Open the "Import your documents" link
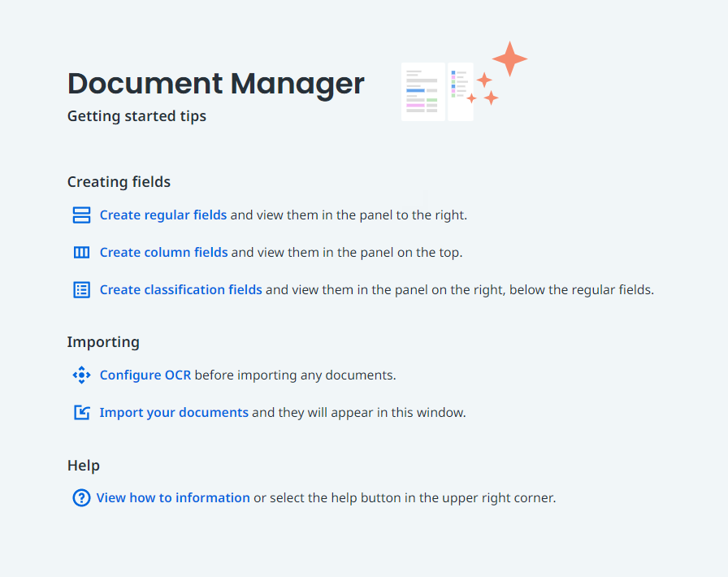Screen dimensions: 728x577 173,412
